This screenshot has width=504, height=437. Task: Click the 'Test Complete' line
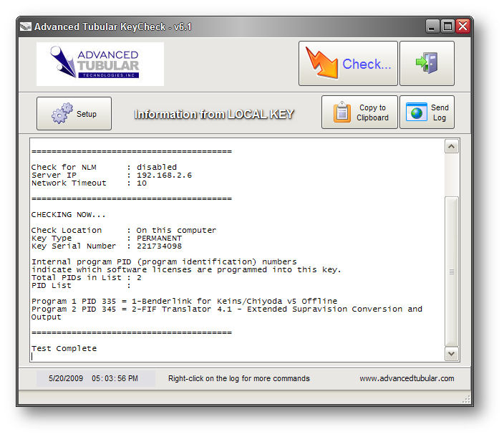coord(64,349)
